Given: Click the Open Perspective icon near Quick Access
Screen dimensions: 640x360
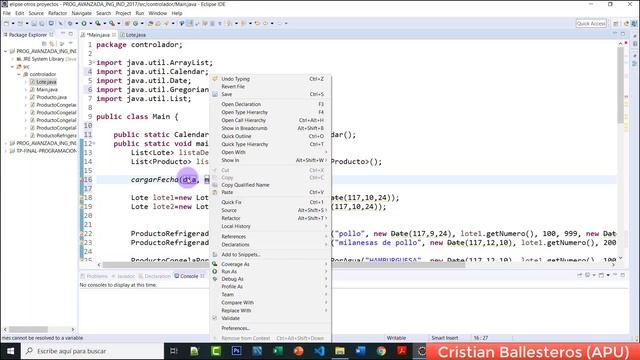Looking at the screenshot, I should coord(616,24).
